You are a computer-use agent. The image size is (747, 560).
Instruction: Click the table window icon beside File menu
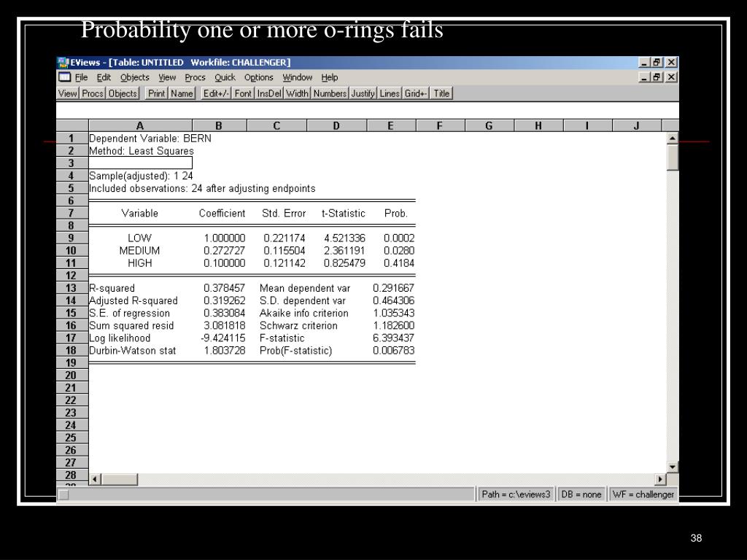(x=64, y=77)
